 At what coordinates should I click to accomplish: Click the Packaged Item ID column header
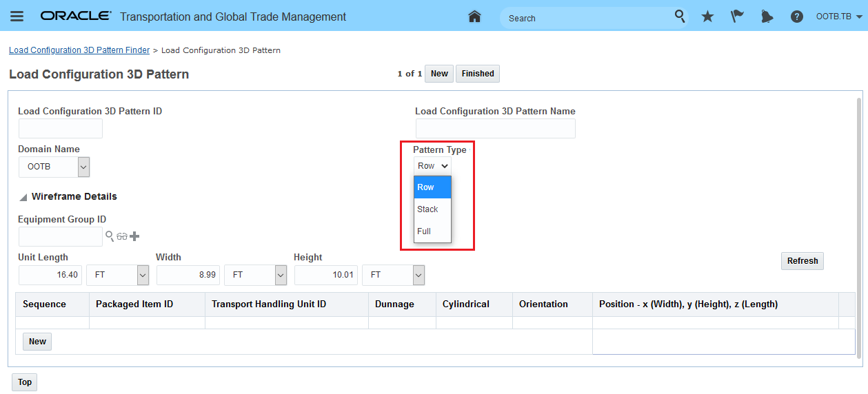[147, 304]
